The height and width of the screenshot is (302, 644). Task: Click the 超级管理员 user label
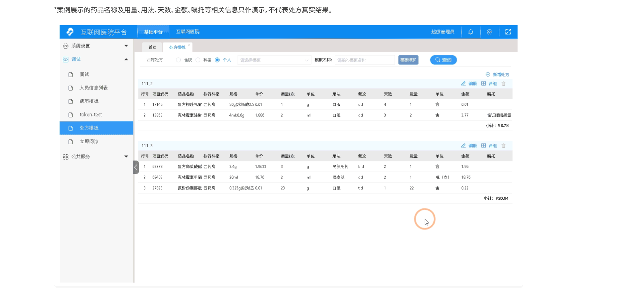point(443,32)
